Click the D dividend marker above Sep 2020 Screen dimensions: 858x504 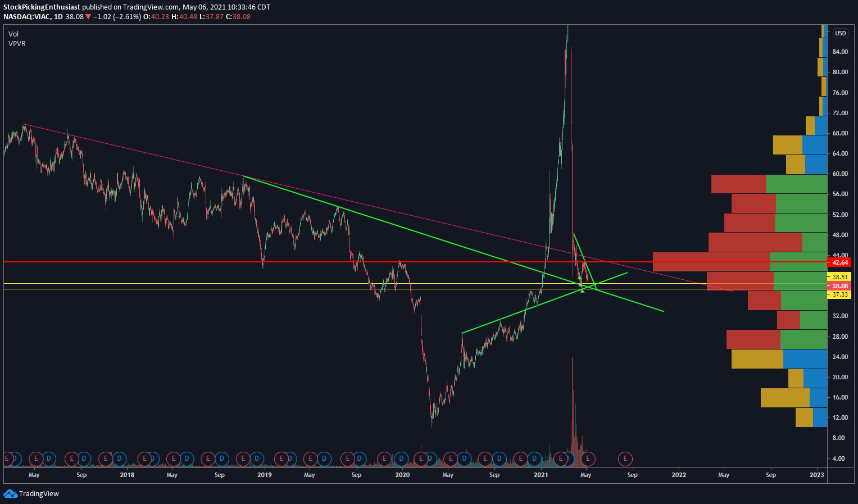coord(499,459)
